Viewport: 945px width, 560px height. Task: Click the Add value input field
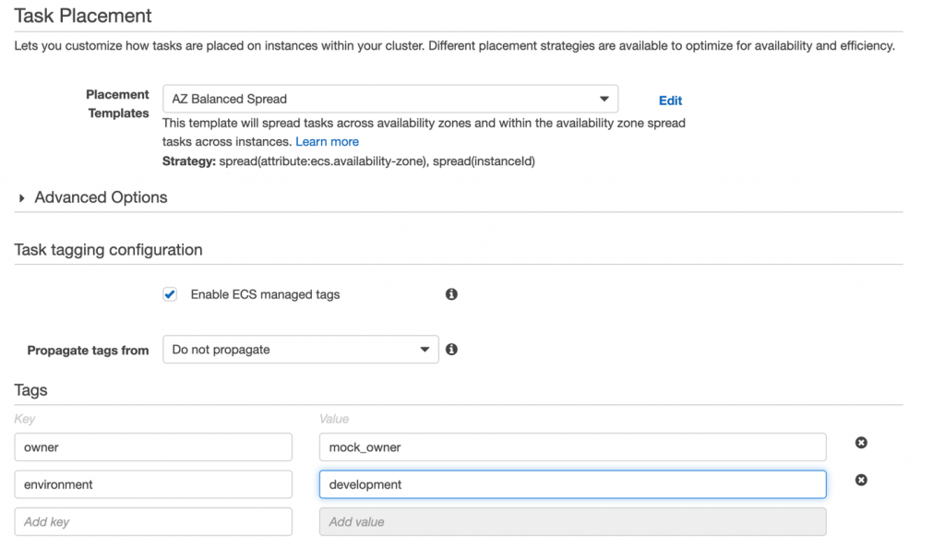(x=572, y=522)
